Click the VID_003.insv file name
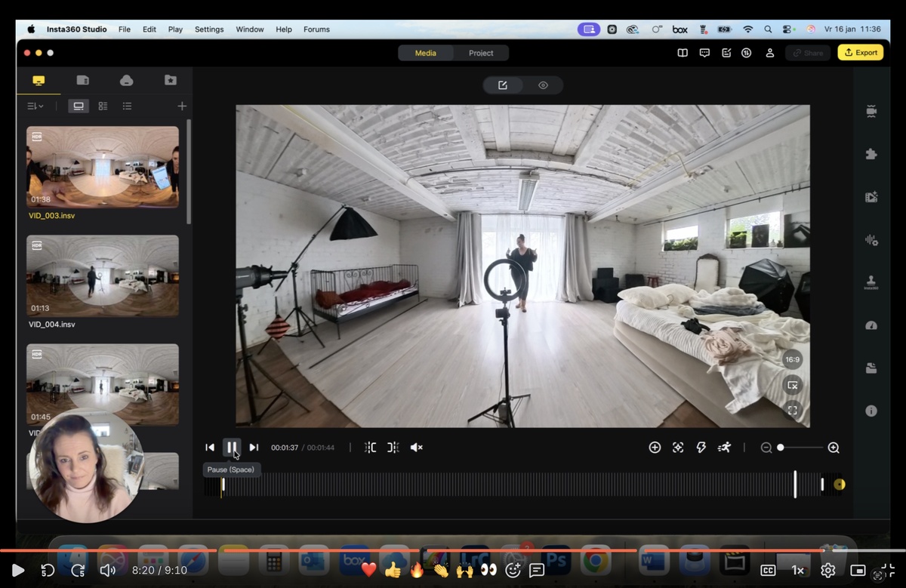Screen dimensions: 906x588 click(x=52, y=216)
